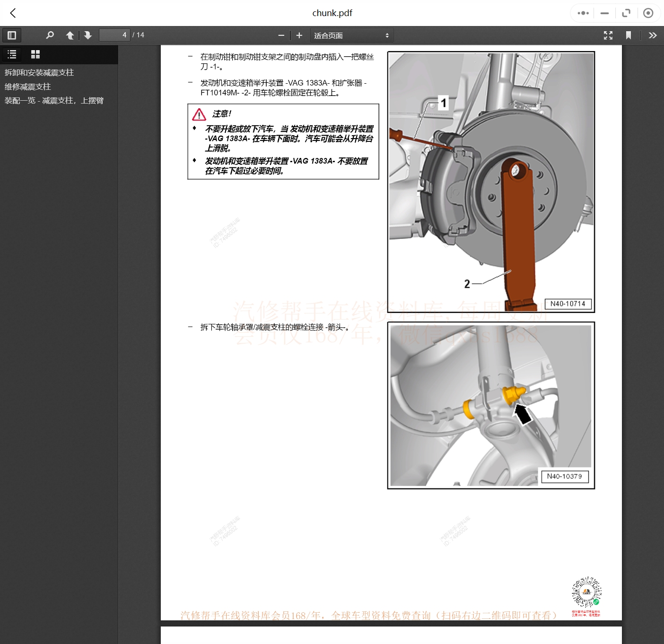Switch sidebar to document outline view
Image resolution: width=664 pixels, height=644 pixels.
coord(12,54)
